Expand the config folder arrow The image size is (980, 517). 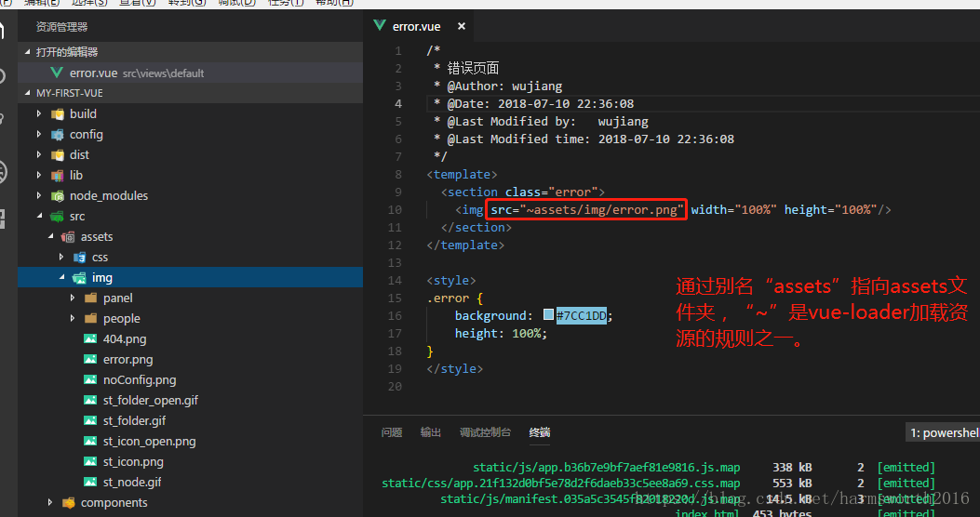39,134
